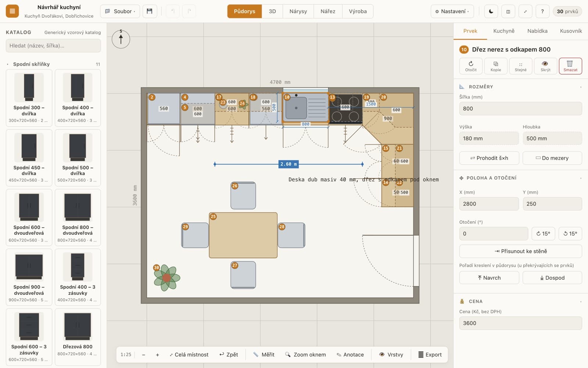Zoom out with minus button

[x=144, y=355]
